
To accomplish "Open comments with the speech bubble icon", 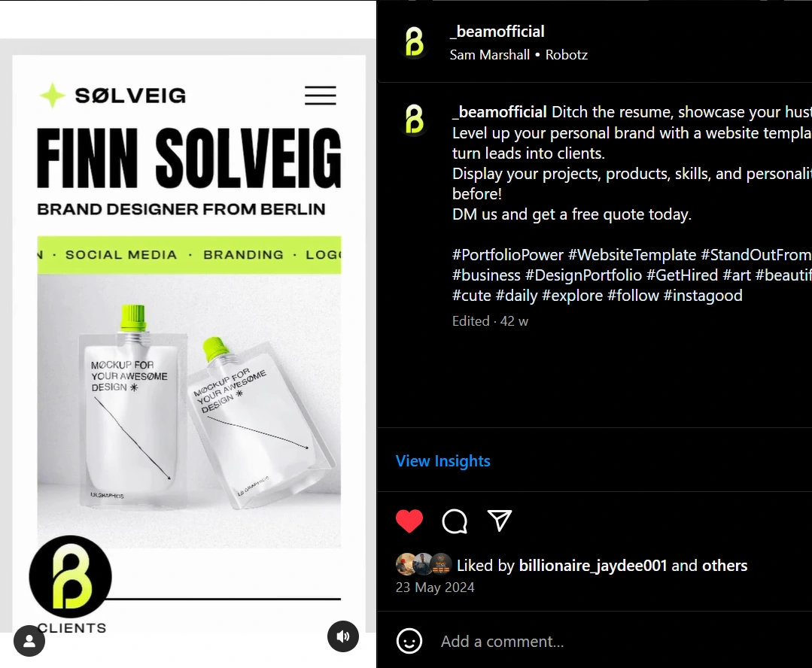I will (x=455, y=521).
